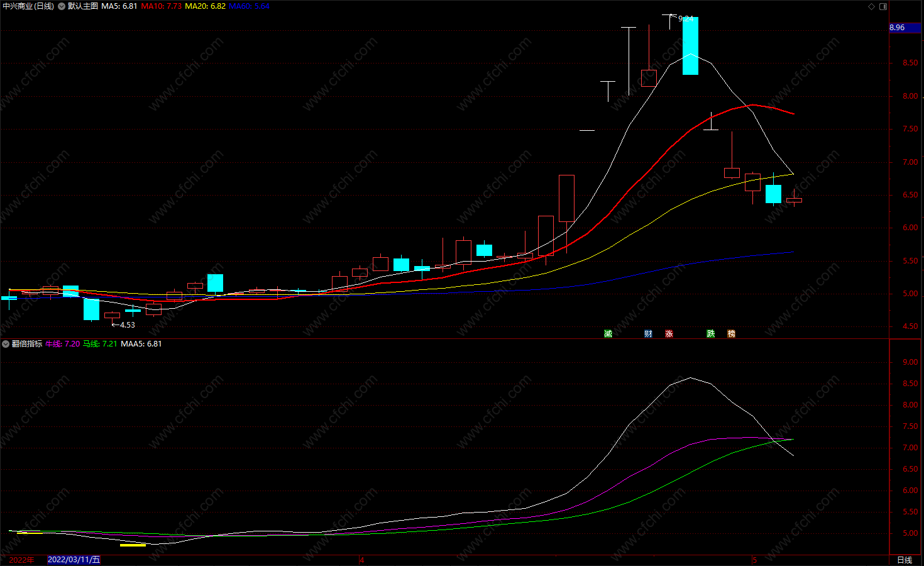The image size is (924, 566).
Task: Click the 9.00 axis label in the lower panel
Action: 910,362
